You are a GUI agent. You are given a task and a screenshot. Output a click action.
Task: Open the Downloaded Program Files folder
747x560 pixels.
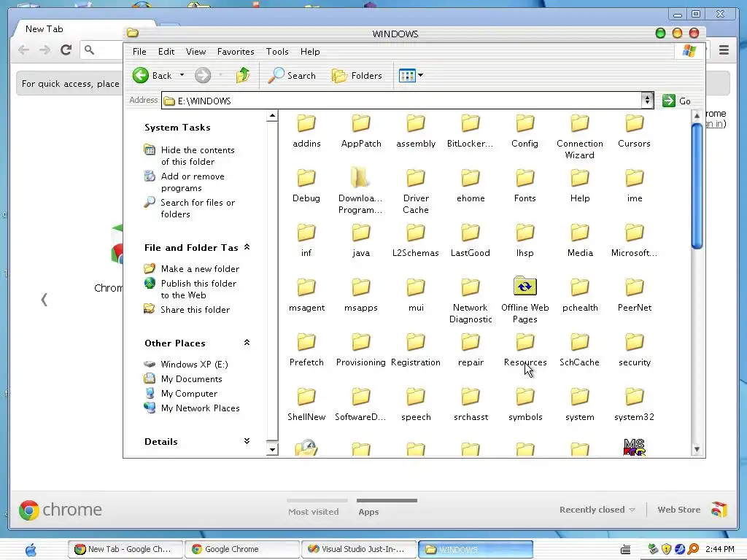[x=360, y=192]
